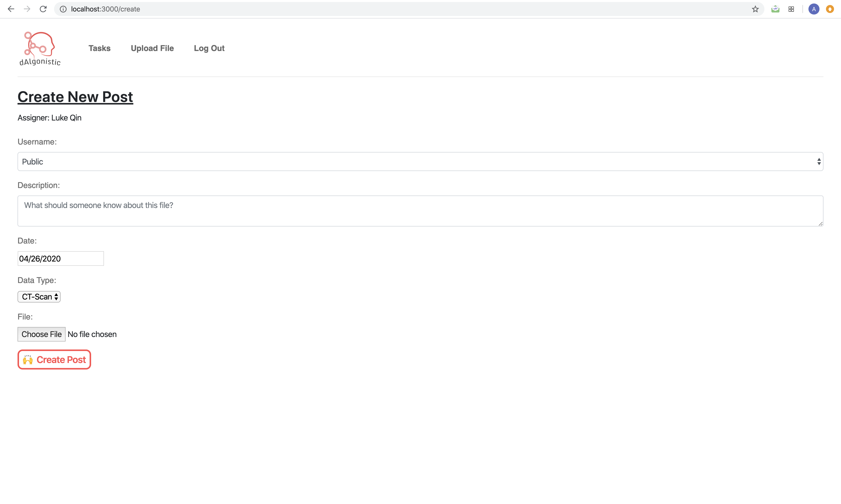
Task: Click the dAIgonistic logo
Action: coord(40,48)
